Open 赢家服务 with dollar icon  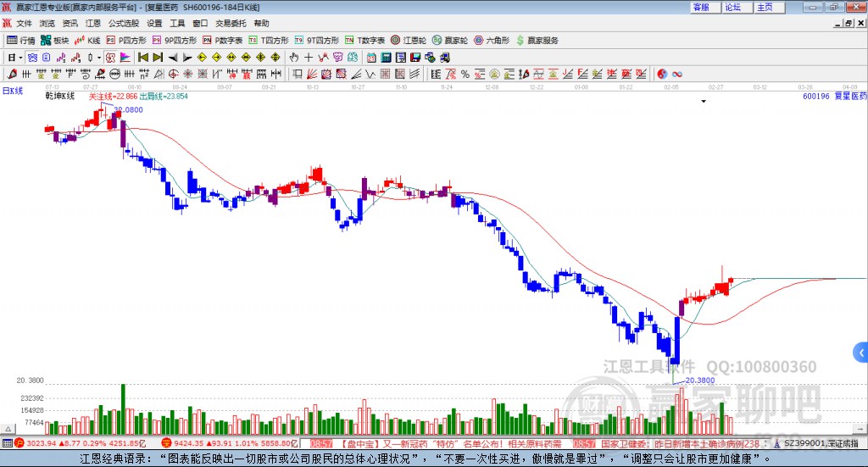coord(537,41)
